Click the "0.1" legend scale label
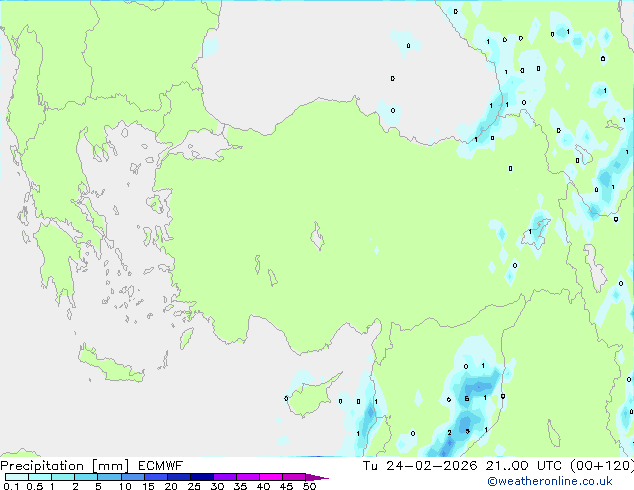The image size is (634, 490). point(11,486)
